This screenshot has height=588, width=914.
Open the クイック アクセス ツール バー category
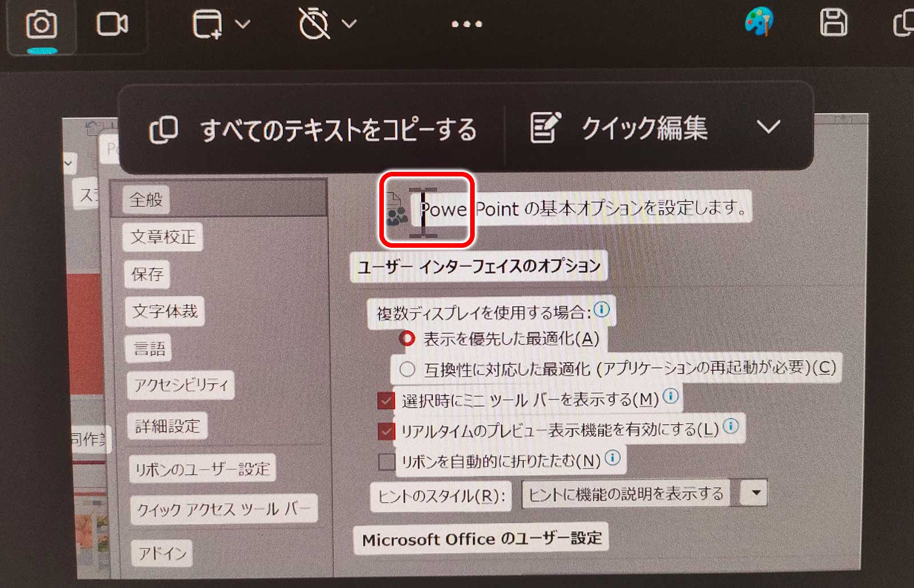(x=223, y=508)
